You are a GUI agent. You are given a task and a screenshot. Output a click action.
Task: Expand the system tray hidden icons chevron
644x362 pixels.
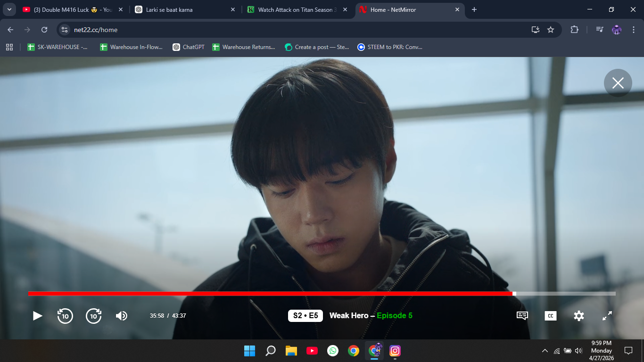click(x=545, y=351)
